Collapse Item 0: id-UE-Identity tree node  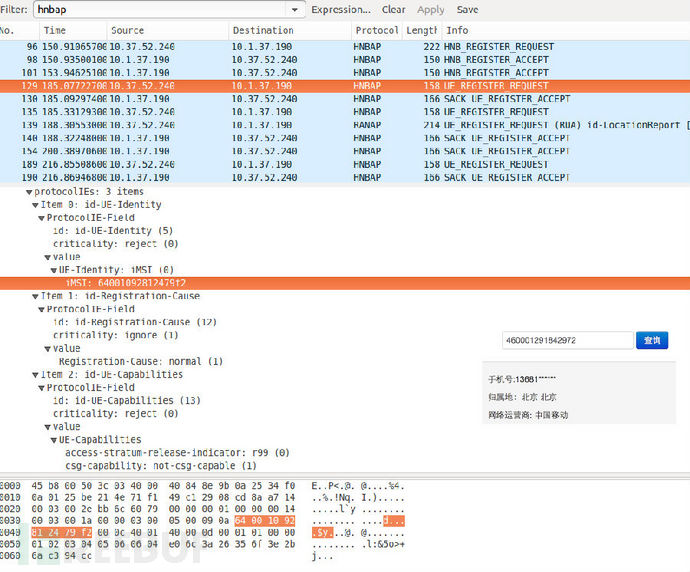tap(35, 205)
